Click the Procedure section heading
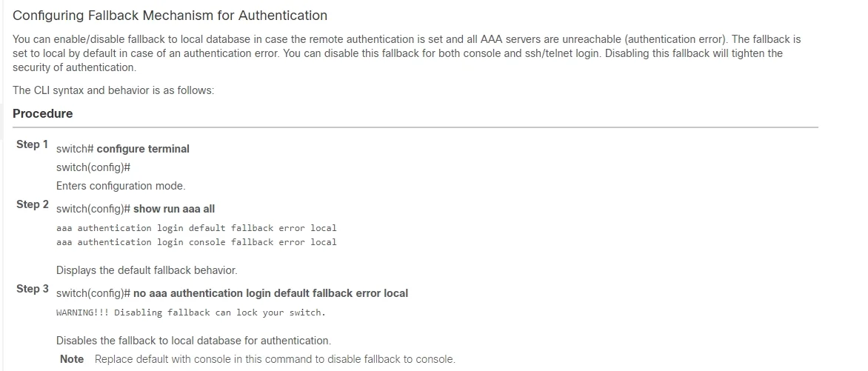The image size is (868, 371). (x=43, y=113)
